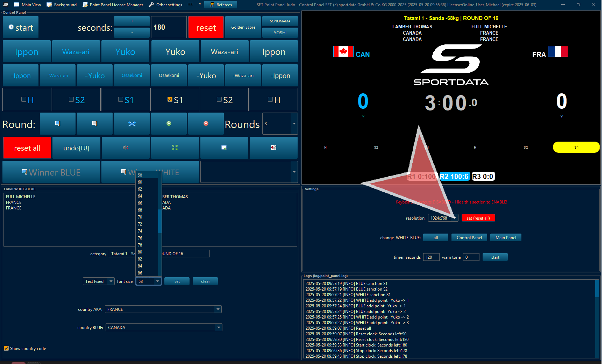Open the Rounds count dropdown
Viewport: 605px width, 364px height.
pos(294,123)
